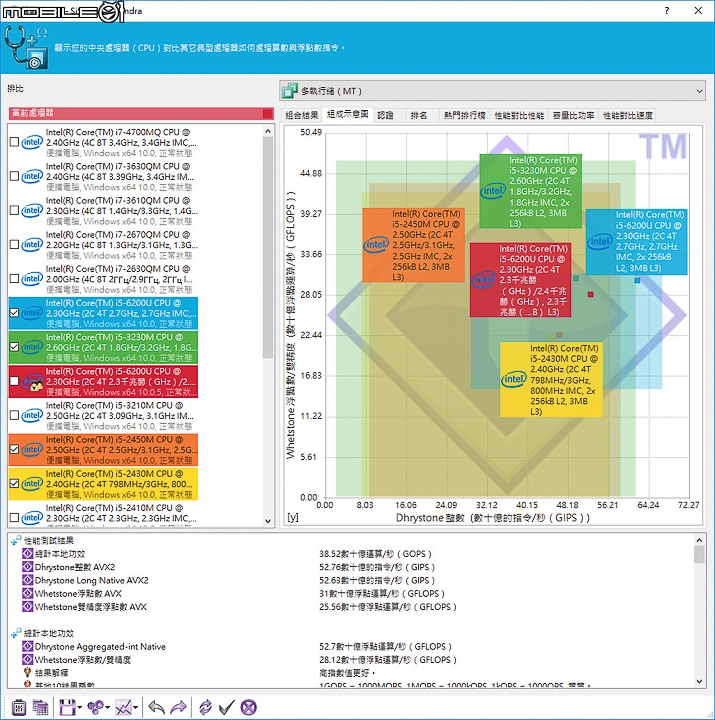This screenshot has width=715, height=720.
Task: Check the i7-2630QM CPU checkbox
Action: coord(14,279)
